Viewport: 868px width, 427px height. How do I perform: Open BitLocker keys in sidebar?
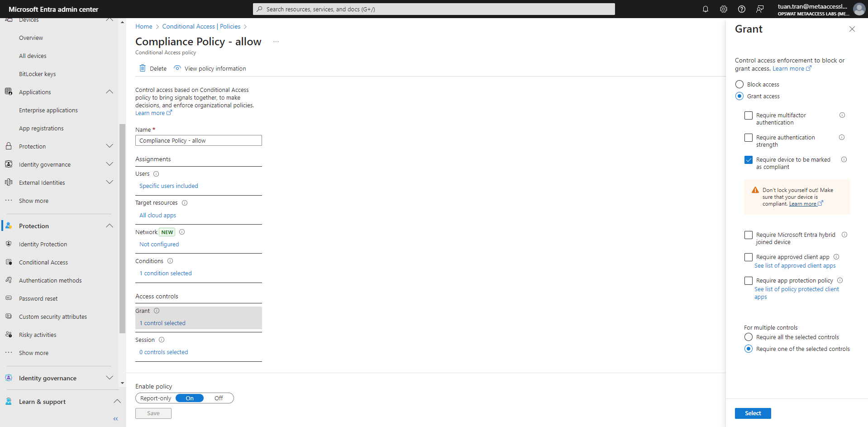coord(38,74)
